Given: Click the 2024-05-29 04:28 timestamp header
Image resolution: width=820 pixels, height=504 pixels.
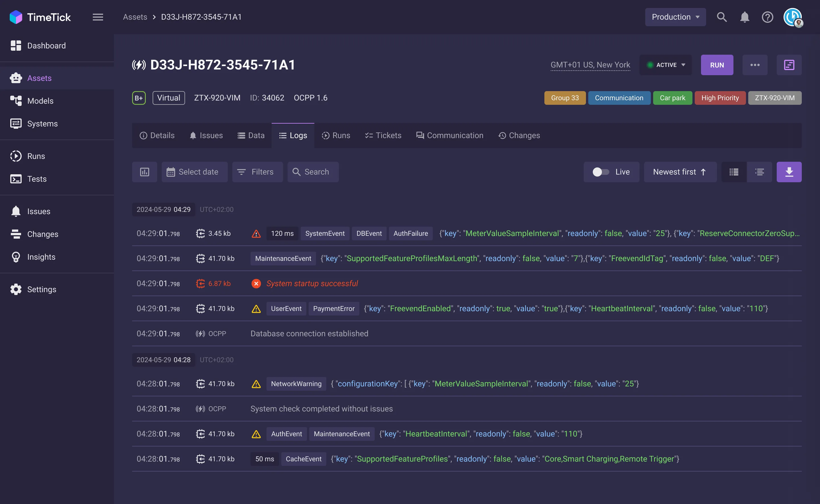Looking at the screenshot, I should click(163, 360).
